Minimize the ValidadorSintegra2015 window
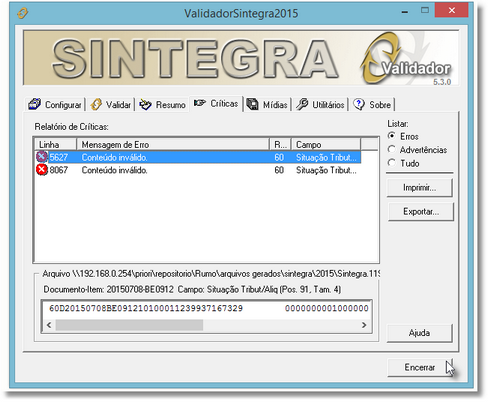This screenshot has width=488, height=402. click(x=405, y=11)
